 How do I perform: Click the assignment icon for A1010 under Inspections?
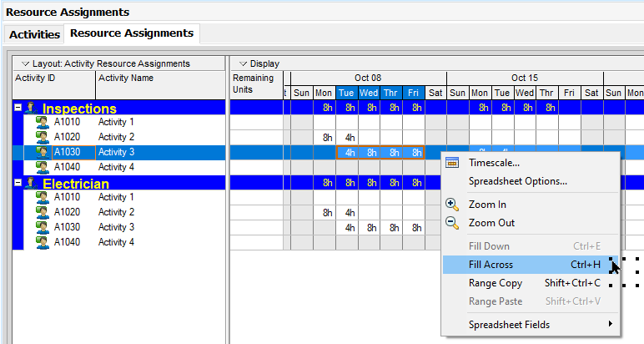(x=43, y=122)
